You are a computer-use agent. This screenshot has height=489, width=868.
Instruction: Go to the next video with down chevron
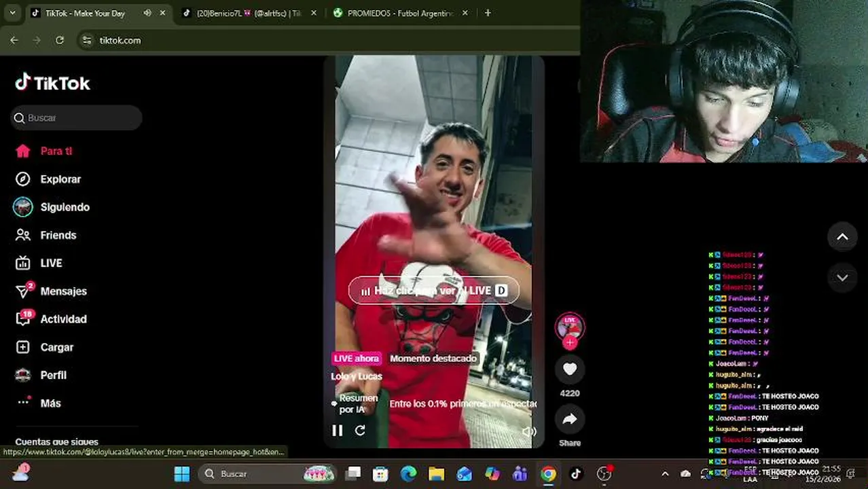tap(842, 277)
